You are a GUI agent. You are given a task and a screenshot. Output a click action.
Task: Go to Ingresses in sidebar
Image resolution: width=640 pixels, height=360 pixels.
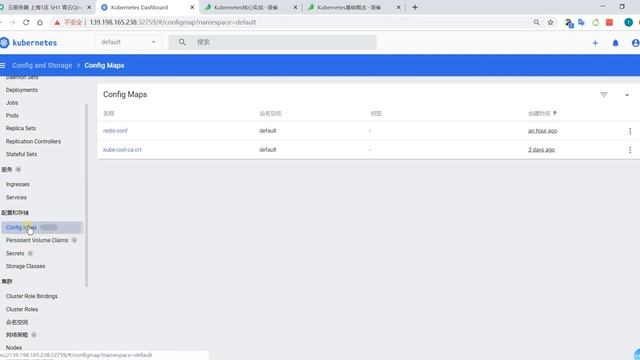(x=18, y=184)
